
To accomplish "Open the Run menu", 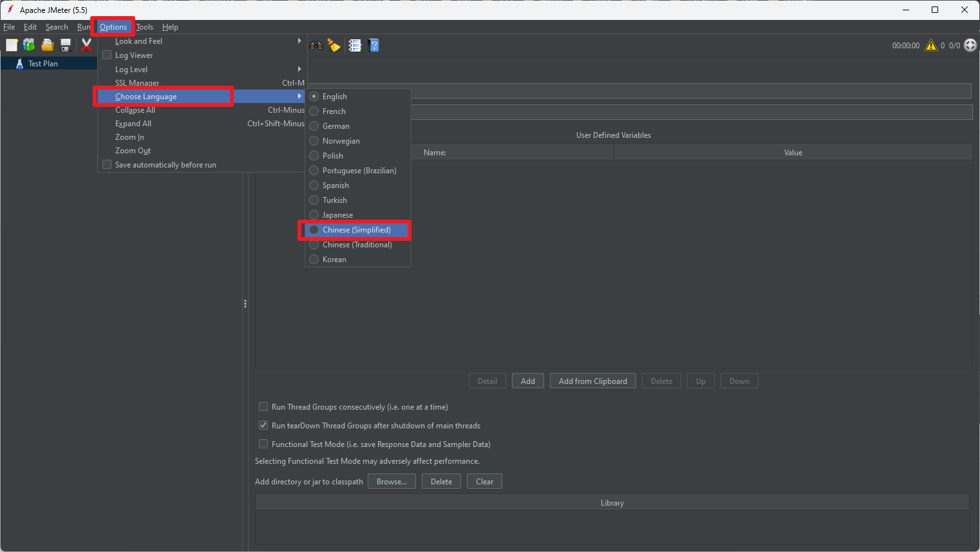I will [84, 27].
